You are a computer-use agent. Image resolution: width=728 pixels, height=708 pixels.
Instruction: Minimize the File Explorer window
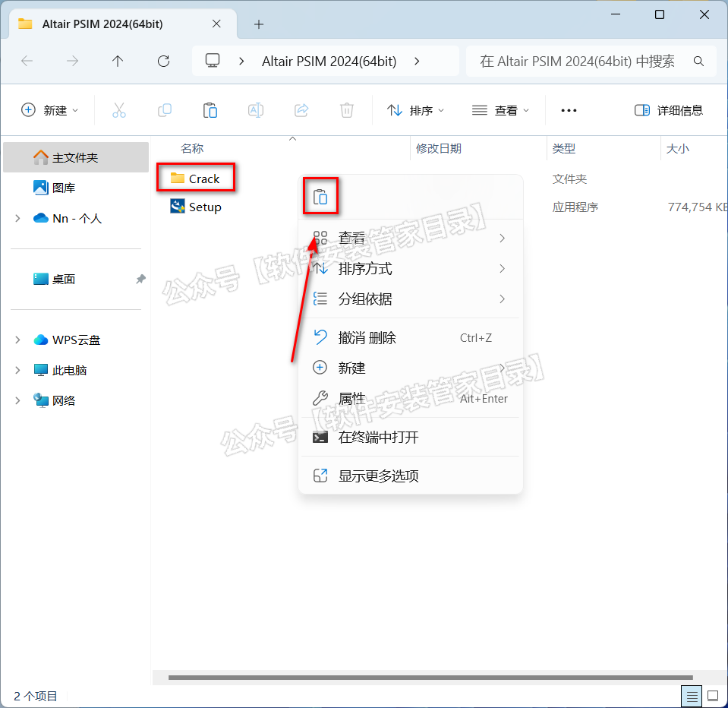pos(616,14)
